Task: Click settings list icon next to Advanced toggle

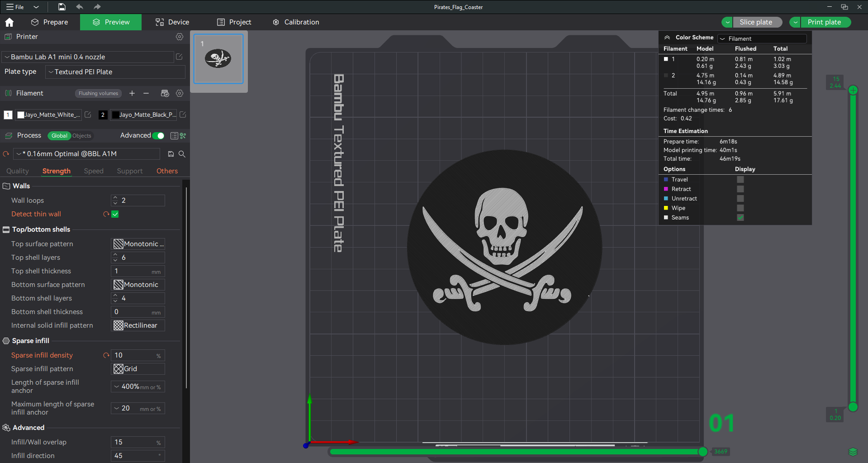Action: (x=174, y=136)
